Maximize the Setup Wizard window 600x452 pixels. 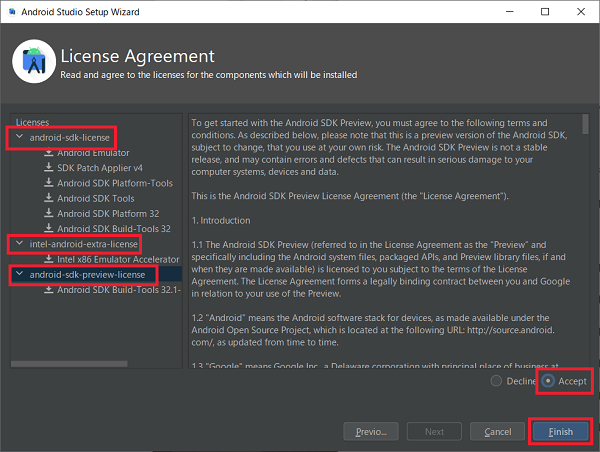545,12
